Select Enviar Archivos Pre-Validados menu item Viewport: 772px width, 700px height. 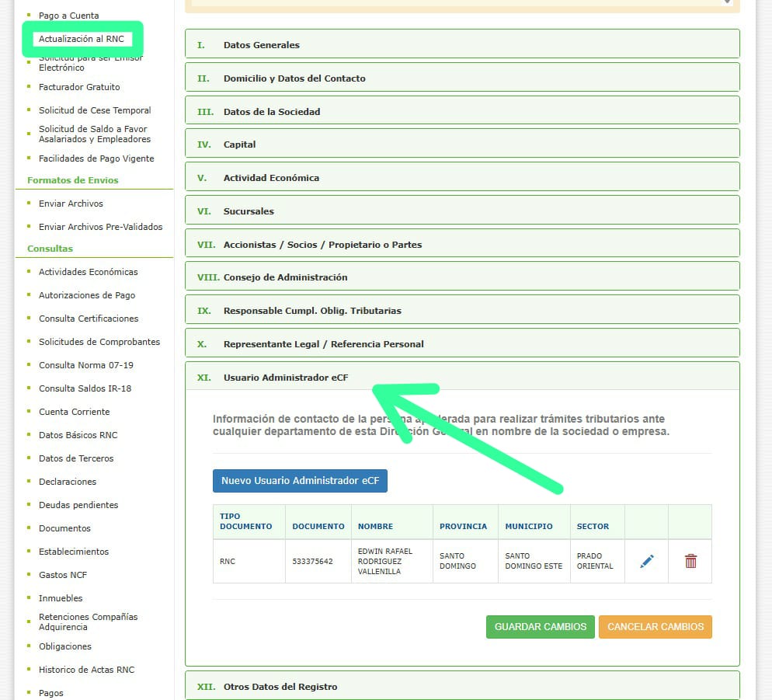100,227
